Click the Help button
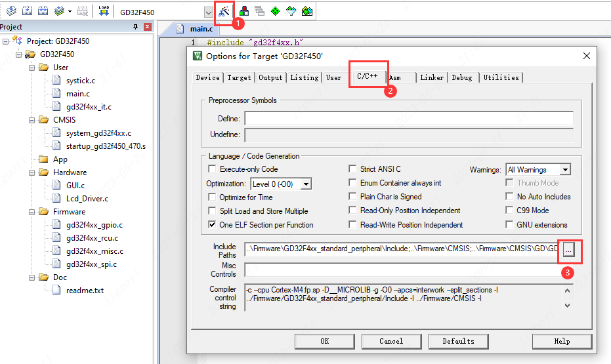Image resolution: width=611 pixels, height=364 pixels. point(562,342)
